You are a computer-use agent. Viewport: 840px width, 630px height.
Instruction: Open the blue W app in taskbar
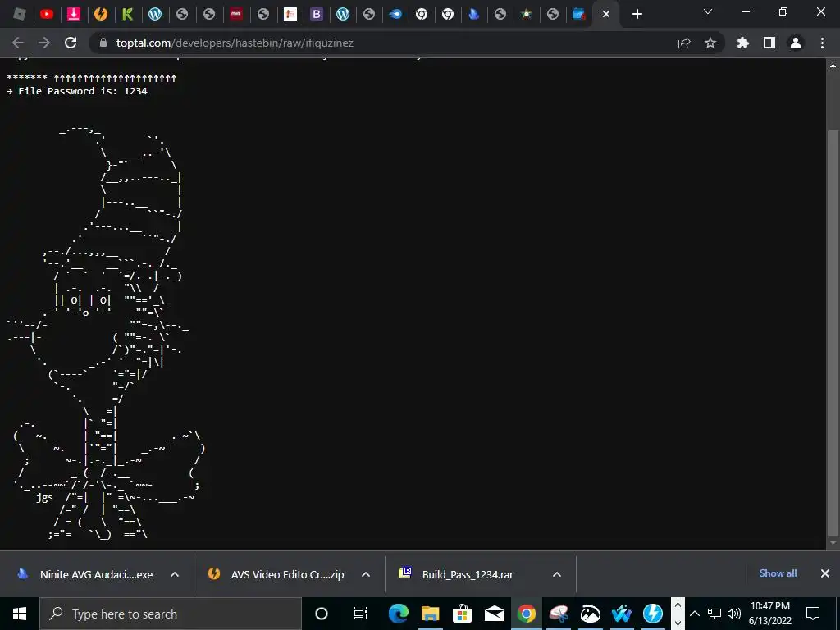click(x=622, y=614)
